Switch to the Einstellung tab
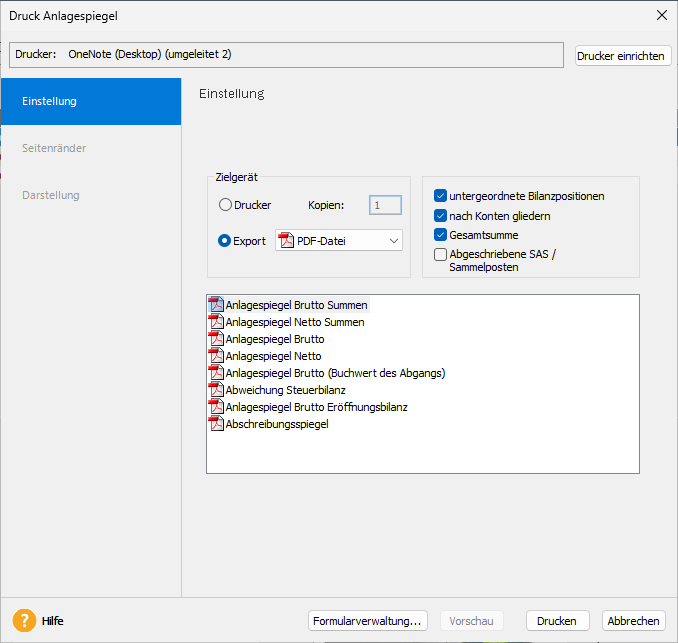This screenshot has height=643, width=678. point(91,101)
